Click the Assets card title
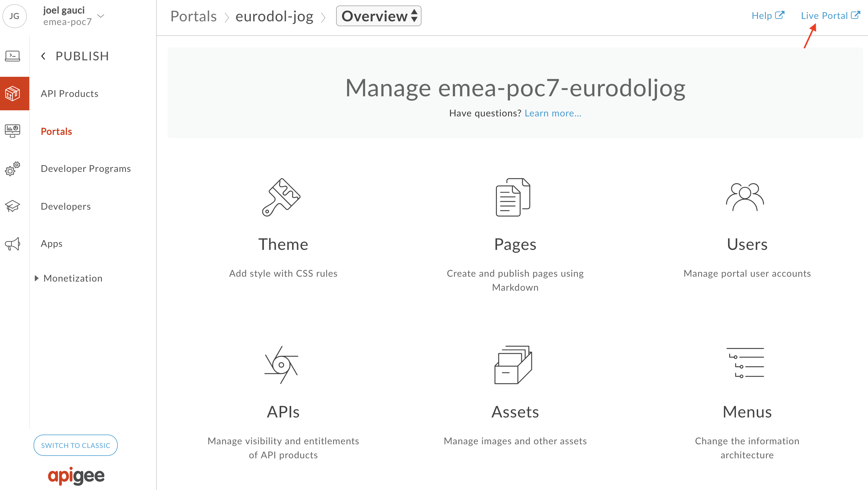Viewport: 868px width, 490px height. coord(515,412)
